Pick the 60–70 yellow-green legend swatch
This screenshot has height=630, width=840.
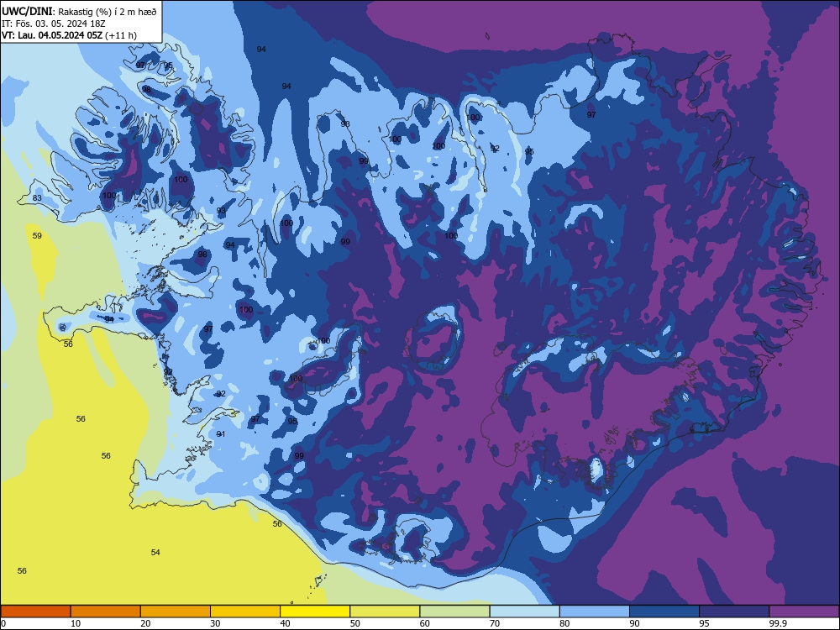click(x=454, y=612)
